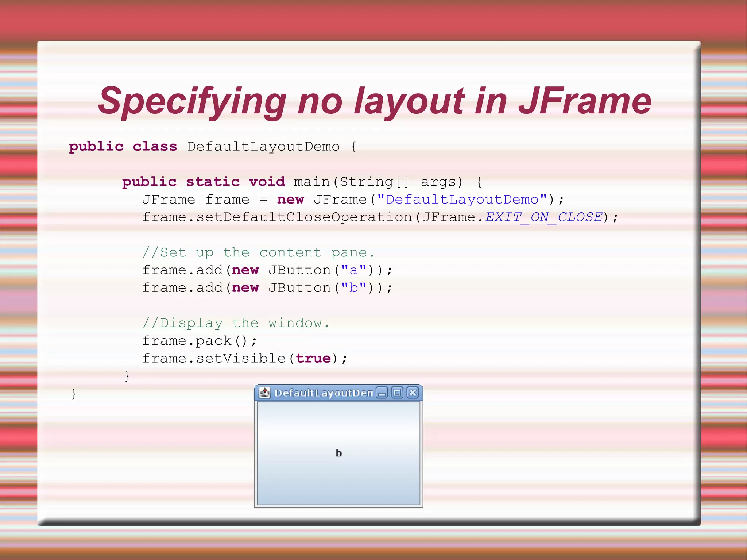This screenshot has width=747, height=560.
Task: Click the "public static void main" line
Action: 302,182
